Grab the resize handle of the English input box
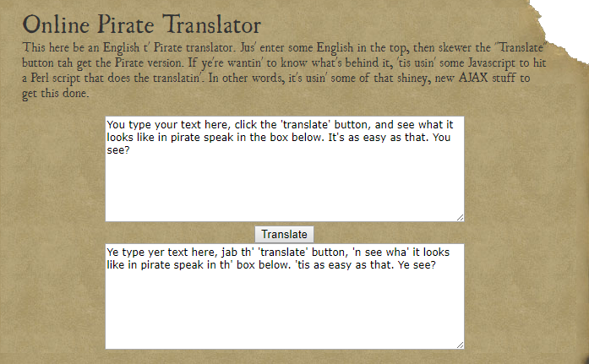This screenshot has height=364, width=589. (461, 218)
